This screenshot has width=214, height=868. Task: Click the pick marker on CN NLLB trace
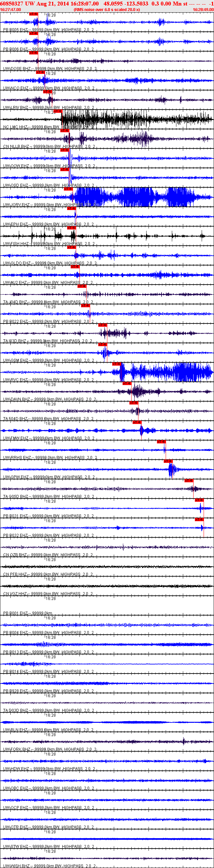[x=65, y=131]
